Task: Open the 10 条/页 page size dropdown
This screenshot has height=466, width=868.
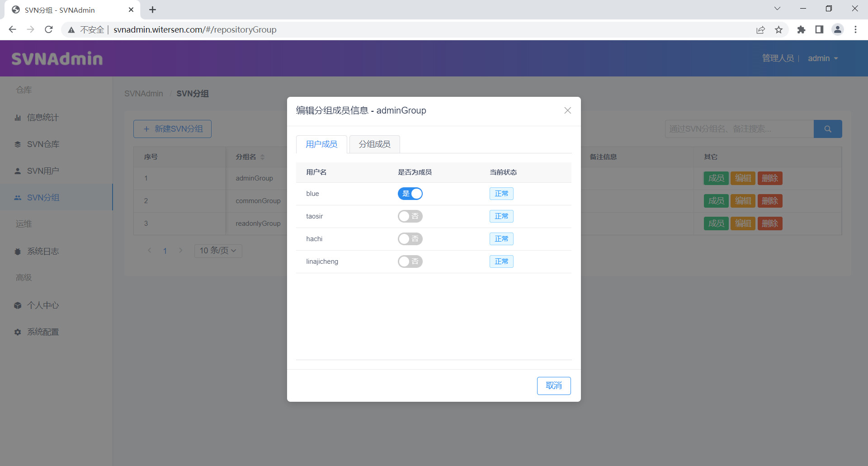Action: (x=218, y=251)
